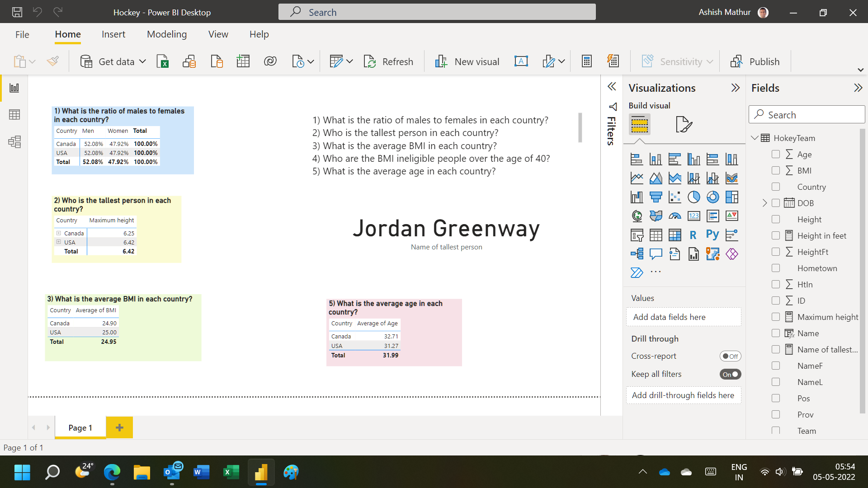Select the matrix visual icon
The width and height of the screenshot is (868, 488).
click(x=675, y=235)
